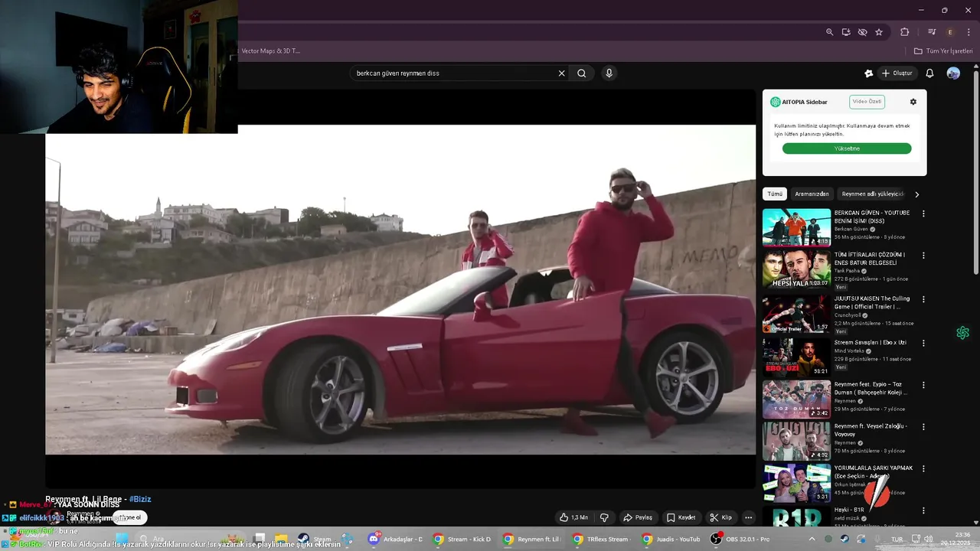980x551 pixels.
Task: Open options for YORUMLARLA ŞARKI YAPMAK video
Action: click(923, 468)
